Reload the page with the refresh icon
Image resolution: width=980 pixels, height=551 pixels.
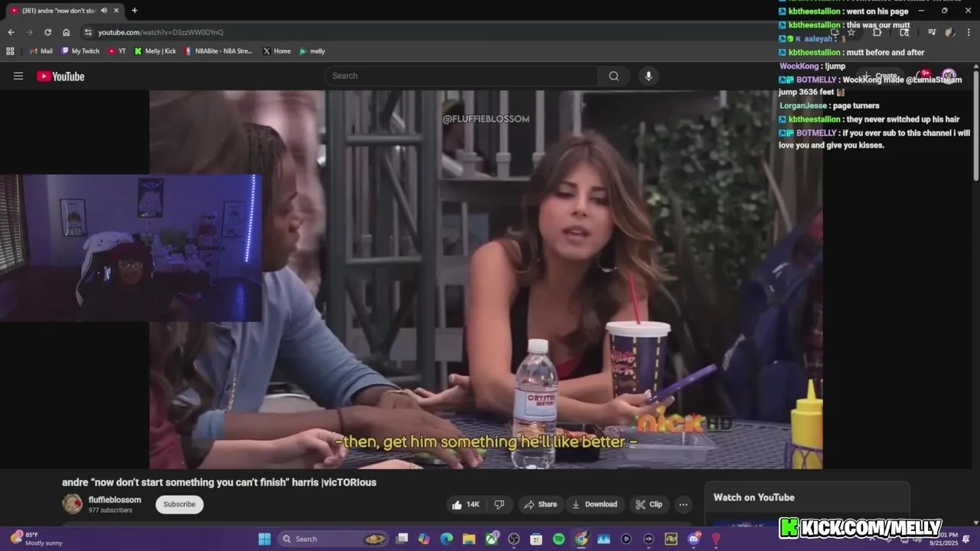(47, 32)
